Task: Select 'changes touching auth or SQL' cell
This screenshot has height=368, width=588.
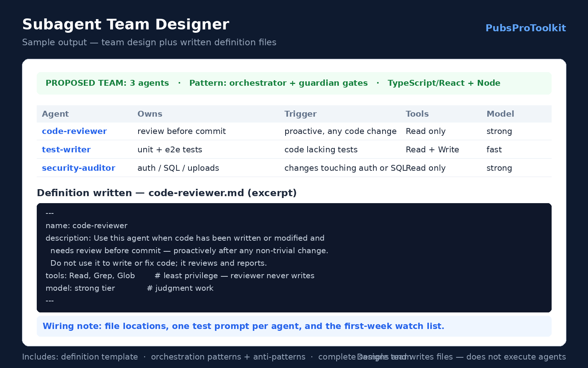Action: [x=345, y=168]
